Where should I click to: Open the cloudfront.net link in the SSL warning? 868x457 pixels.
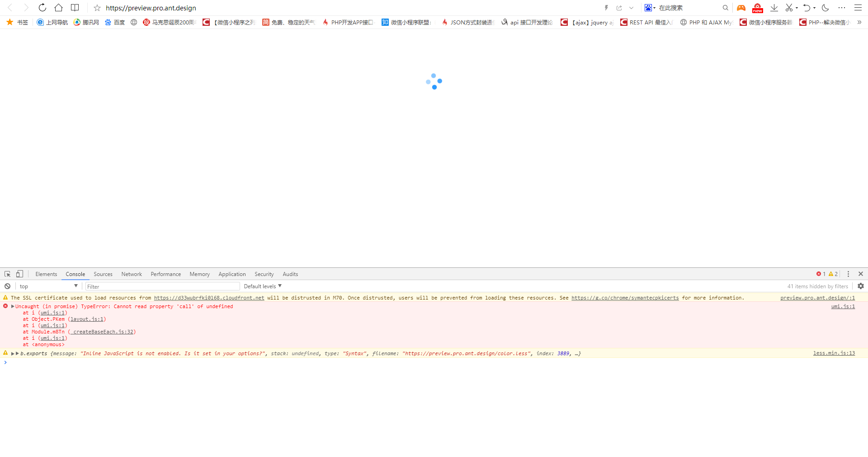209,298
